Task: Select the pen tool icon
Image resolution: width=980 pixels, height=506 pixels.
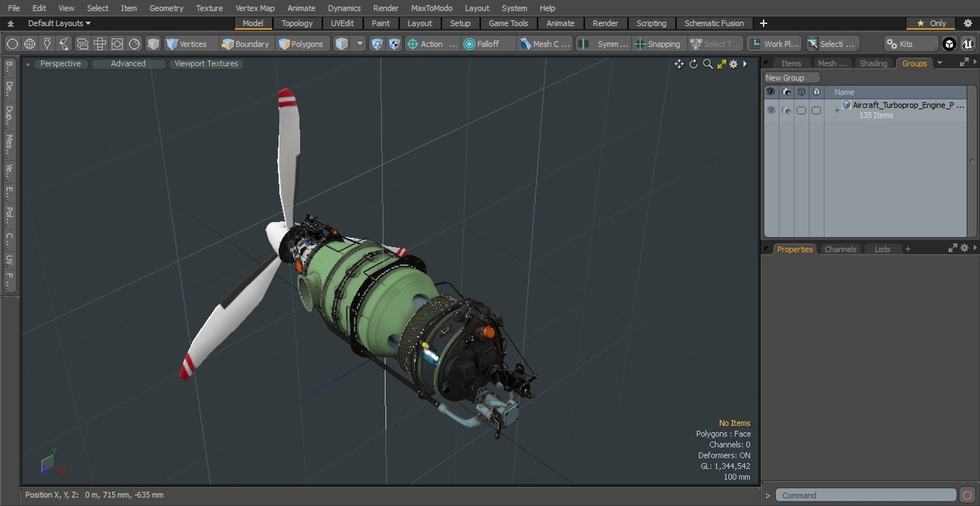Action: pos(47,44)
